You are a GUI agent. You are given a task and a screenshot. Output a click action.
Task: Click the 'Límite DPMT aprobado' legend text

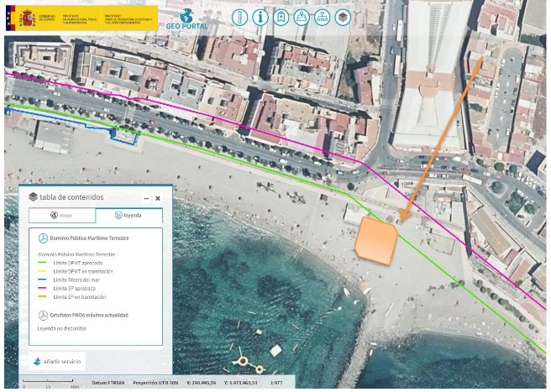(x=78, y=263)
